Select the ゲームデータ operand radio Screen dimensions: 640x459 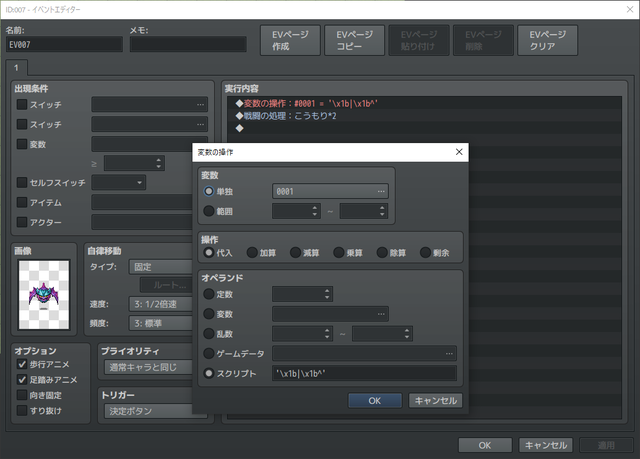pyautogui.click(x=209, y=353)
